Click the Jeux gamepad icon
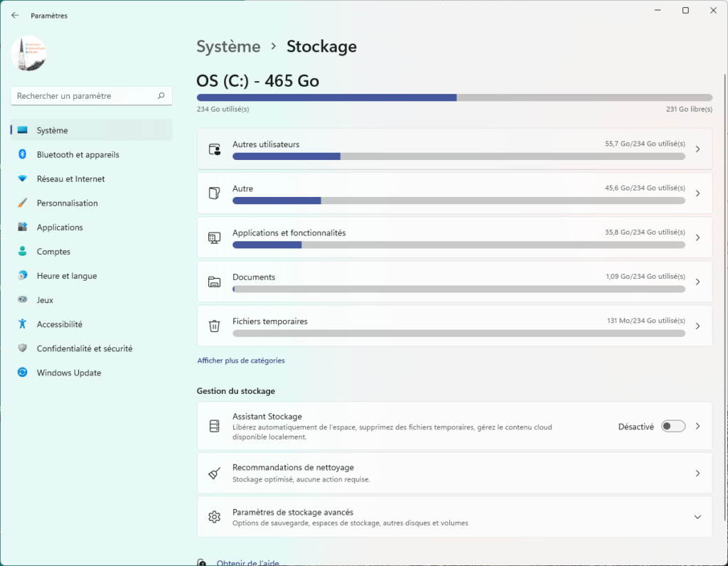 click(x=22, y=299)
